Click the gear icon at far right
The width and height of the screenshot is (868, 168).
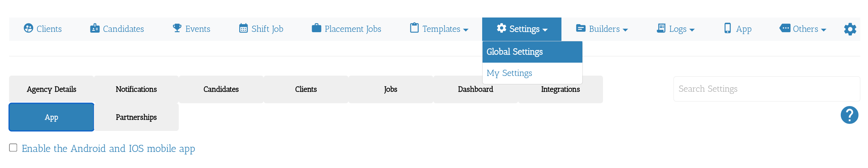point(850,29)
